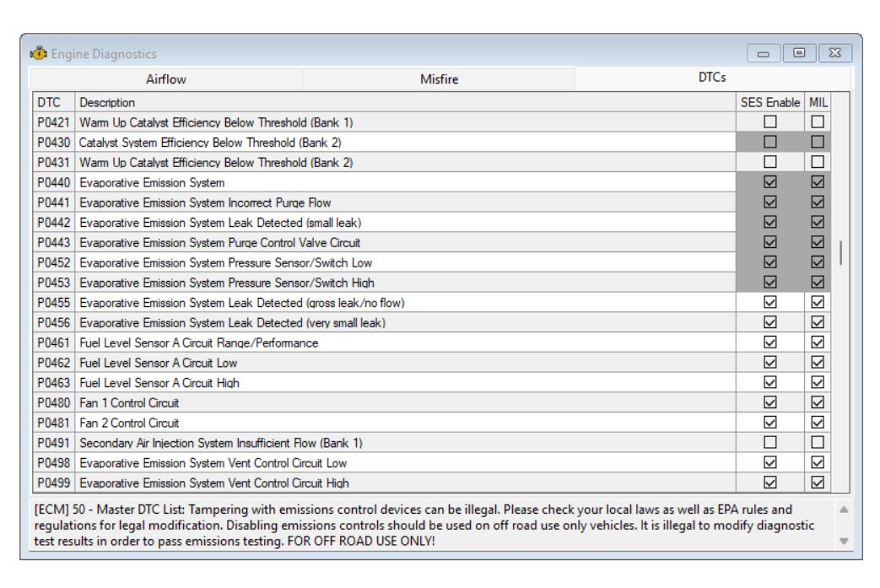The width and height of the screenshot is (880, 588).
Task: Open the Misfire tab
Action: coord(439,79)
